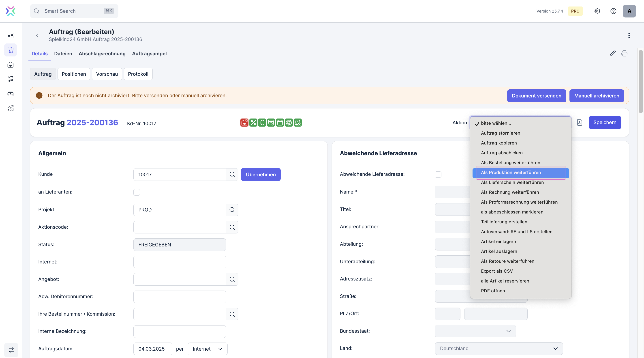This screenshot has width=644, height=358.
Task: Switch to the Auftragsampel tab
Action: click(x=149, y=54)
